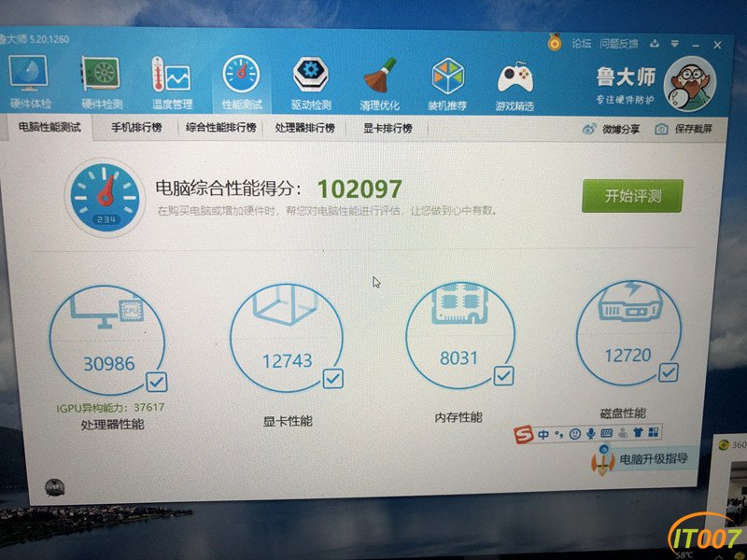Open the 游戏精选 gamepad section
747x560 pixels.
pyautogui.click(x=514, y=85)
